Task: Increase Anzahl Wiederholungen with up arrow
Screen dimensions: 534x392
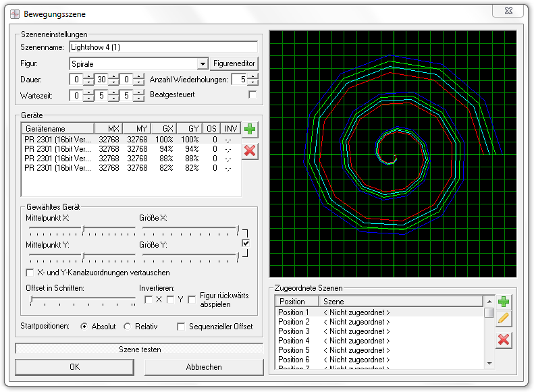Action: [x=254, y=76]
